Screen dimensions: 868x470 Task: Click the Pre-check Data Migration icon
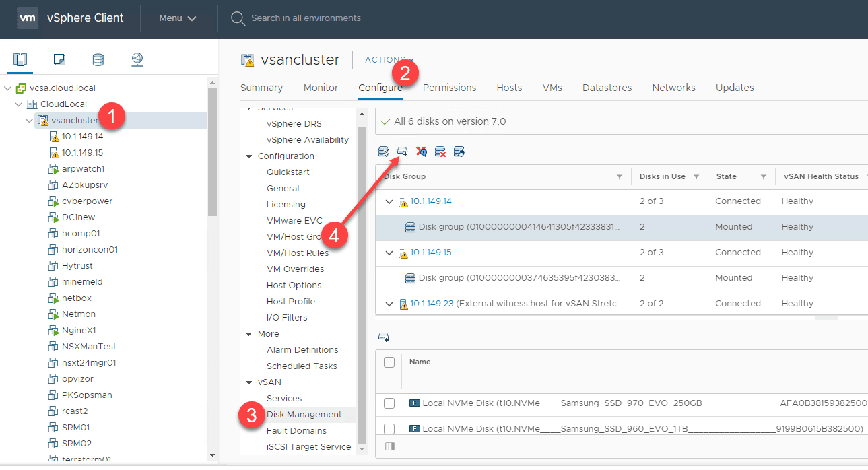coord(459,151)
